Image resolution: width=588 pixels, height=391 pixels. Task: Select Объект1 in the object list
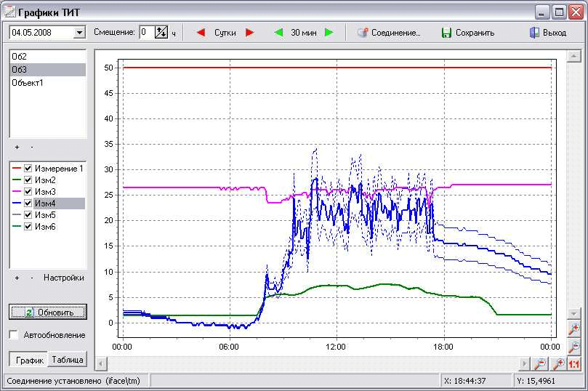point(28,83)
